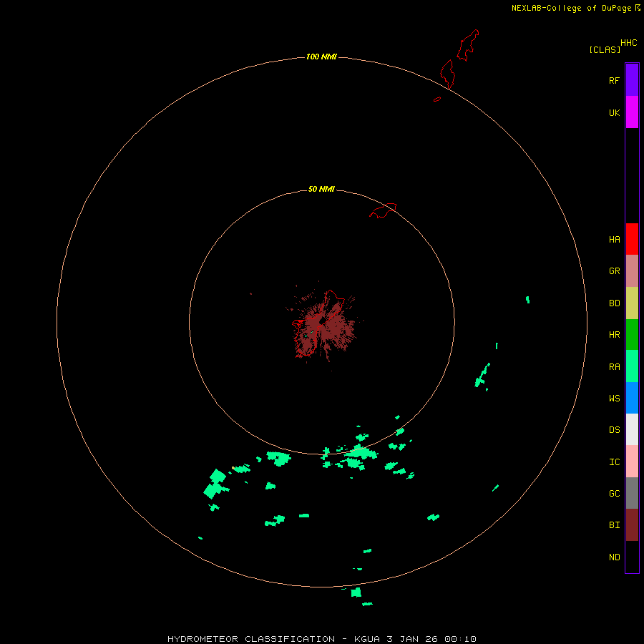Click the '00:10' timestamp text
Viewport: 644px width, 644px height.
click(460, 639)
